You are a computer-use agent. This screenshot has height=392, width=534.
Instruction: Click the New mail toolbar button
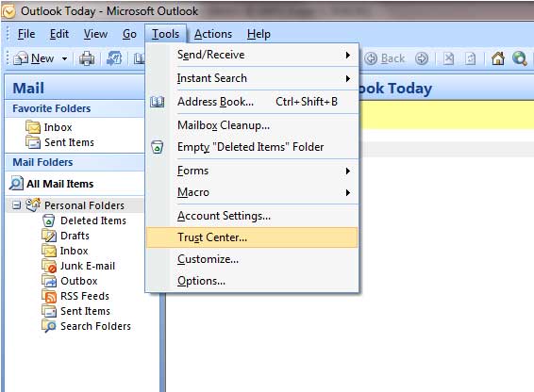pyautogui.click(x=33, y=58)
